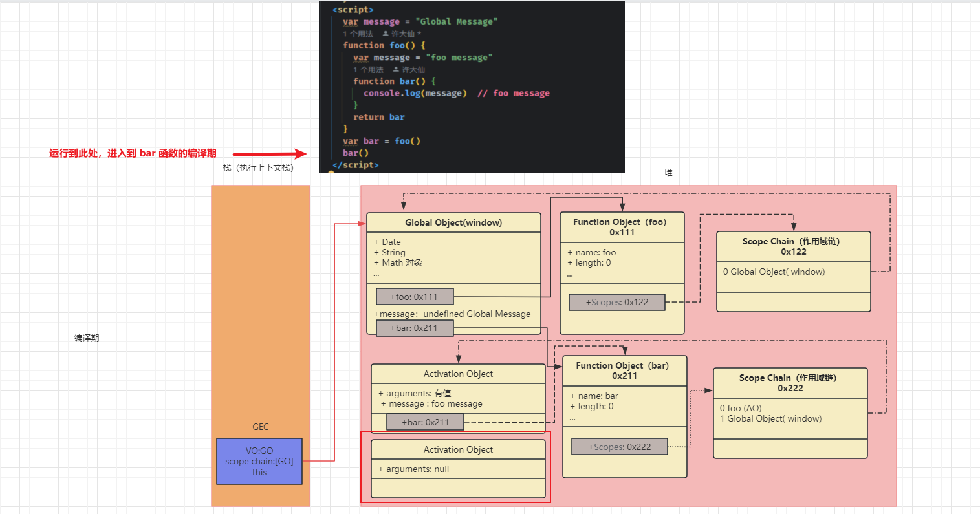Select the Scope Chain 0x122 header

point(793,246)
